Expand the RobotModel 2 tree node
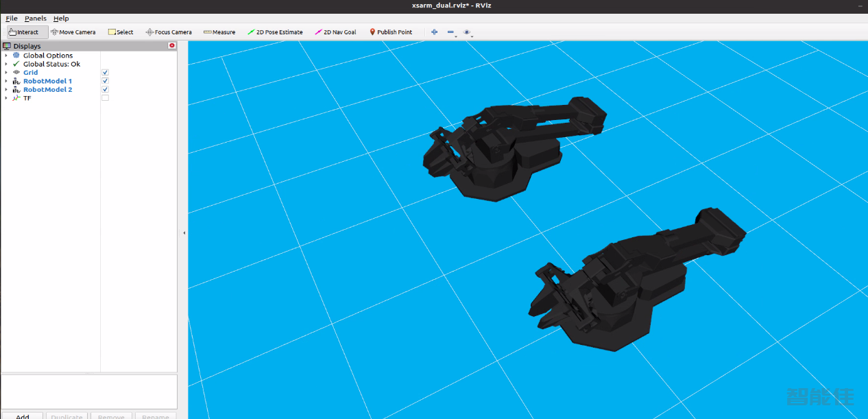 point(6,90)
